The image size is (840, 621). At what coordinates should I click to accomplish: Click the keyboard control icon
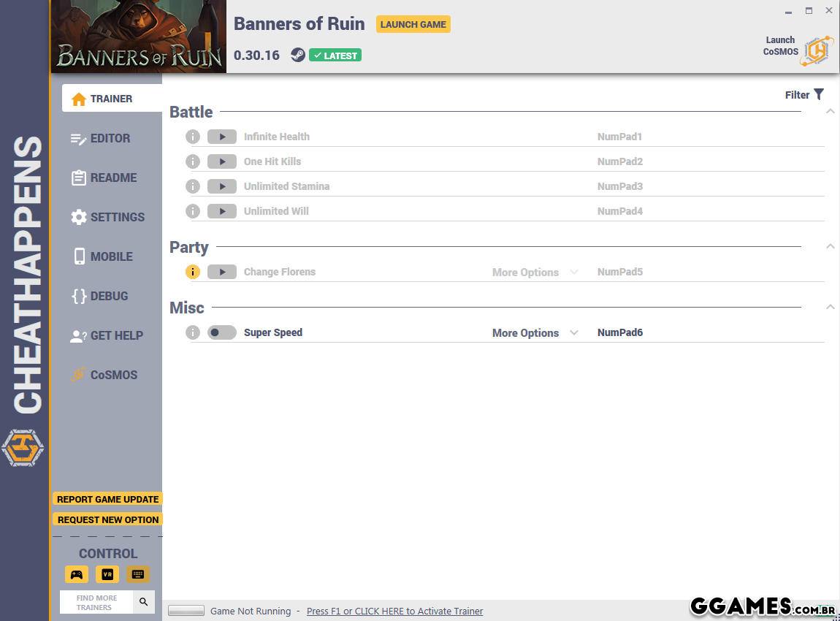tap(137, 574)
